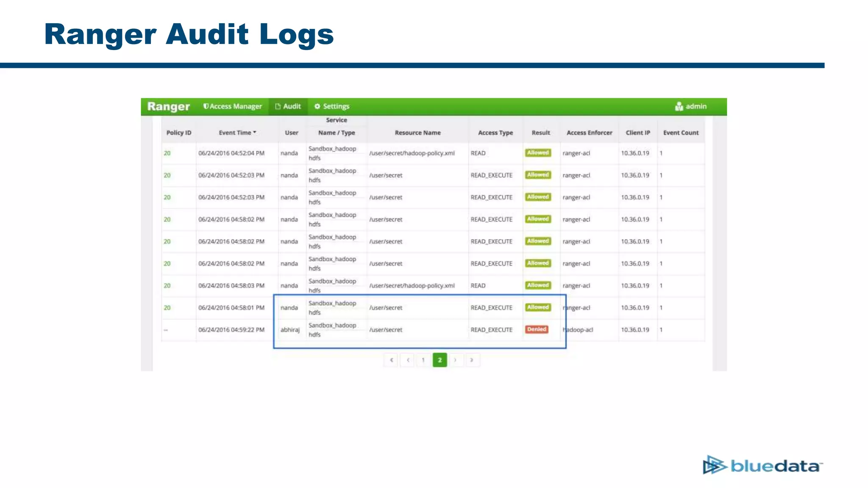868x488 pixels.
Task: Click the Result column header
Action: click(x=541, y=133)
